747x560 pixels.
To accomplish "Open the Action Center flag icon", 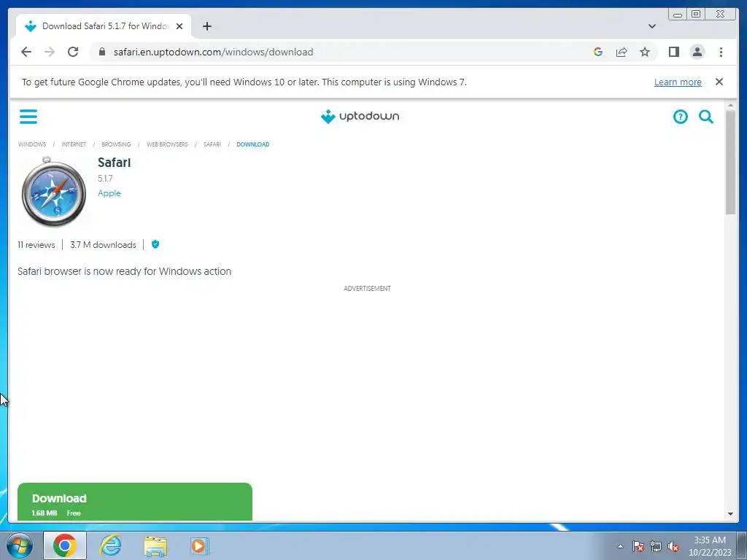I will 638,546.
